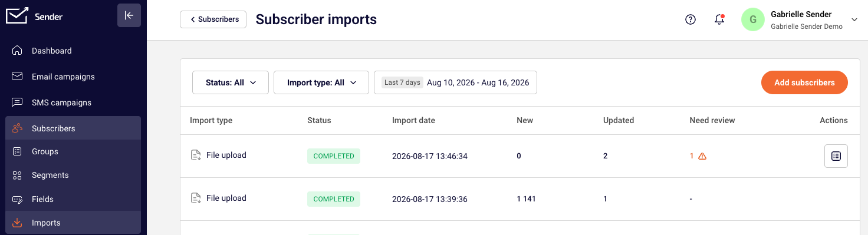The height and width of the screenshot is (235, 868).
Task: Select Groups in the sidebar
Action: coord(73,151)
